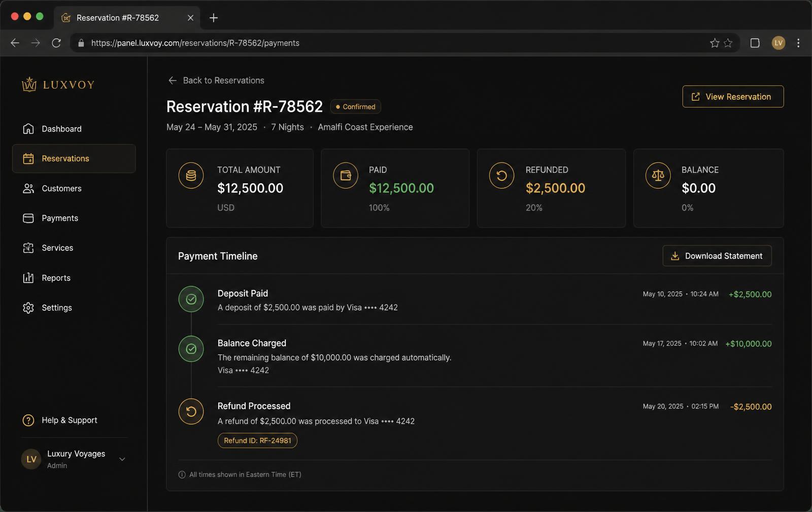
Task: Open a new browser tab
Action: pos(214,18)
